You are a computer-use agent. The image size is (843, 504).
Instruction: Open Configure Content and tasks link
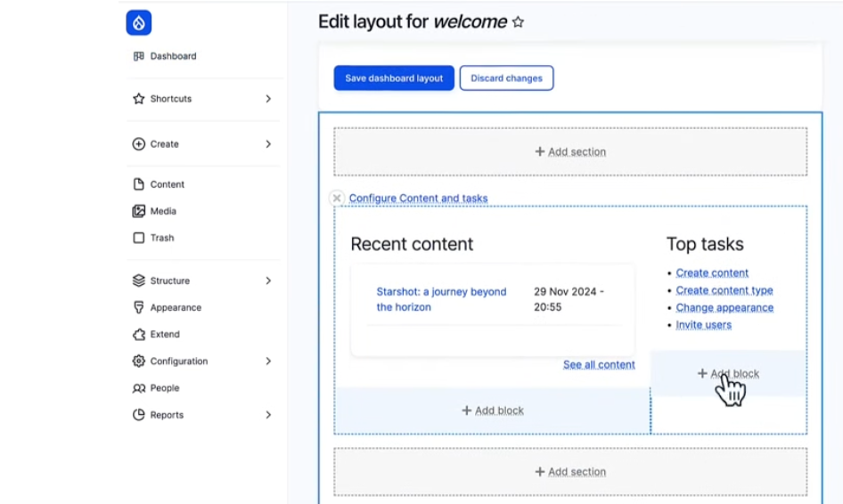point(418,199)
